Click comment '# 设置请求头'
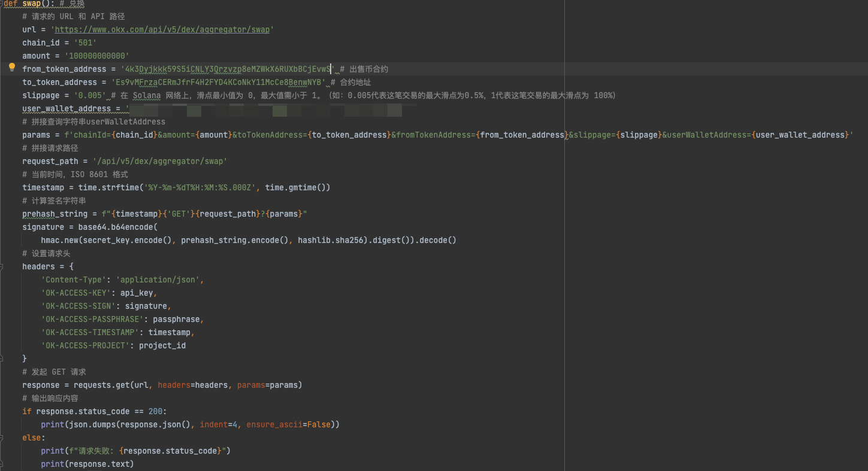 click(x=46, y=253)
